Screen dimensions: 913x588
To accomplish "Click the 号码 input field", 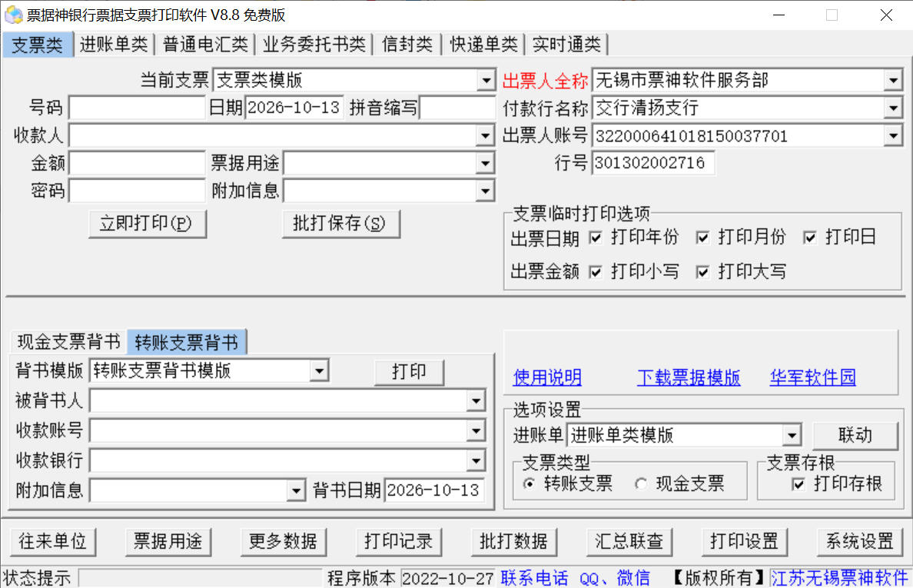I will point(138,108).
